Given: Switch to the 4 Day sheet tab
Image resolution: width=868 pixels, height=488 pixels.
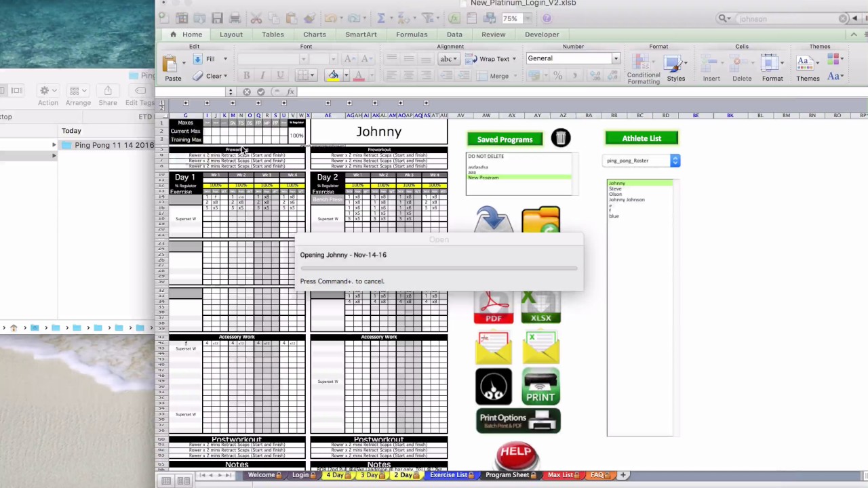Looking at the screenshot, I should [x=338, y=475].
